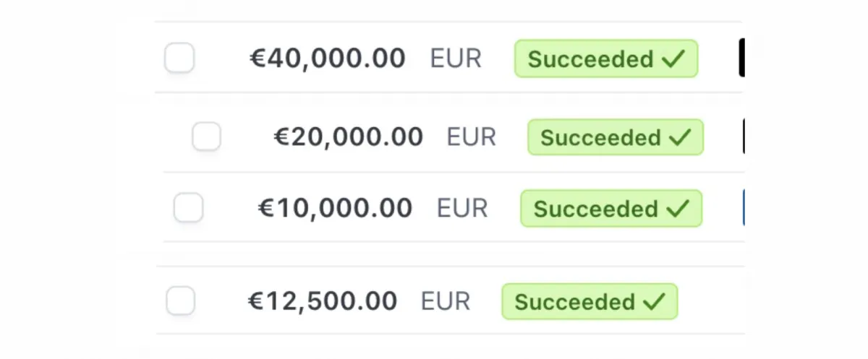View the €10,000.00 payment details
This screenshot has width=868, height=359.
click(x=335, y=208)
